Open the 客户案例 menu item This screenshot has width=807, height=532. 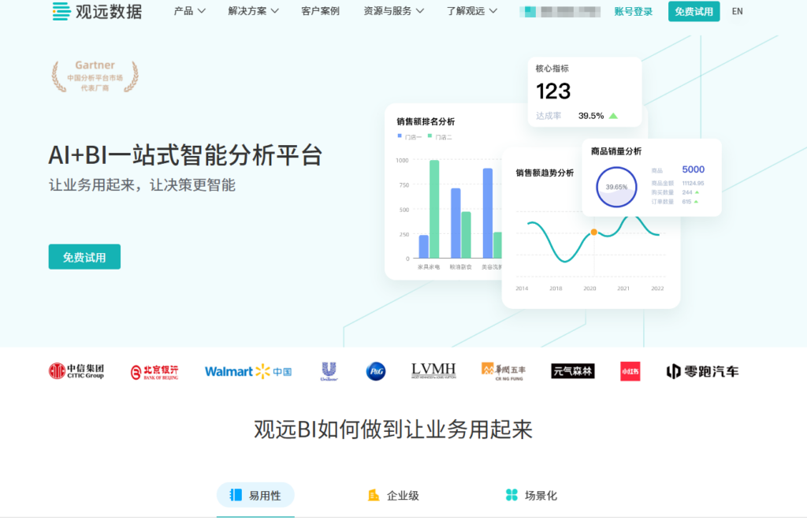point(320,11)
